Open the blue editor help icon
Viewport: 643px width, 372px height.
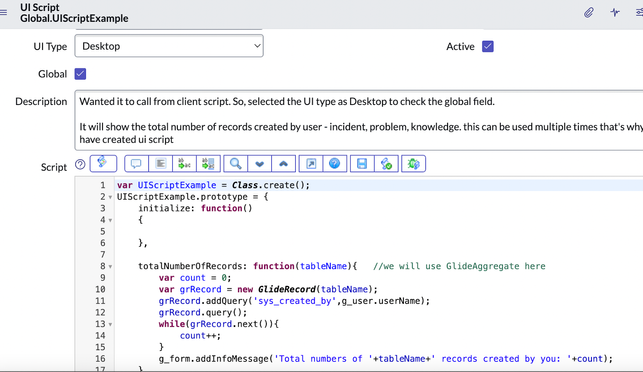[335, 164]
